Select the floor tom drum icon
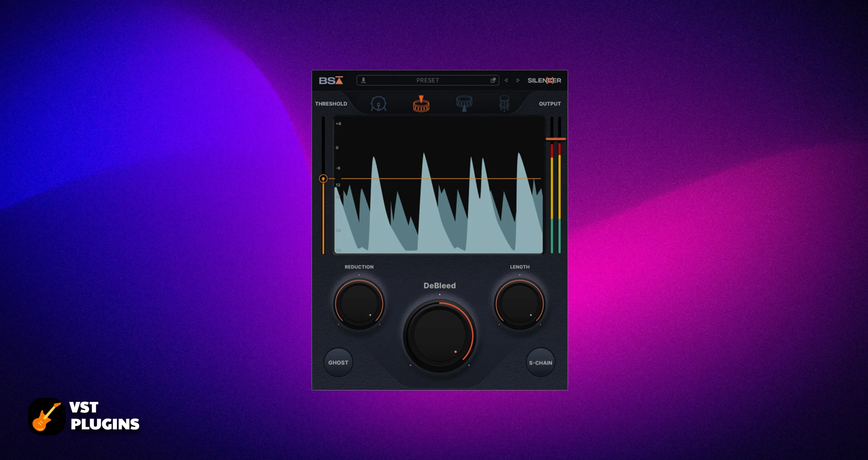 [504, 103]
